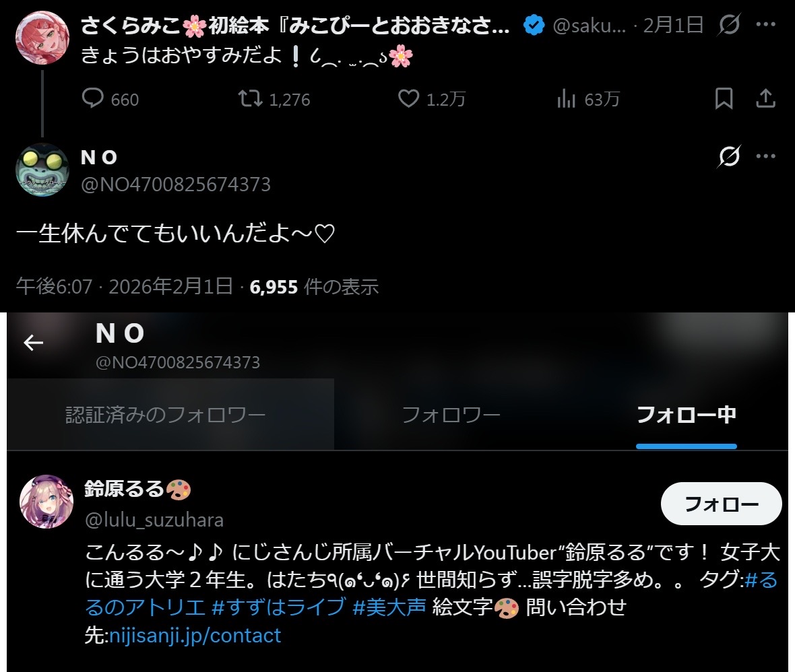The width and height of the screenshot is (795, 672).
Task: Open more options menu on Sakura Miko's tweet
Action: (765, 24)
